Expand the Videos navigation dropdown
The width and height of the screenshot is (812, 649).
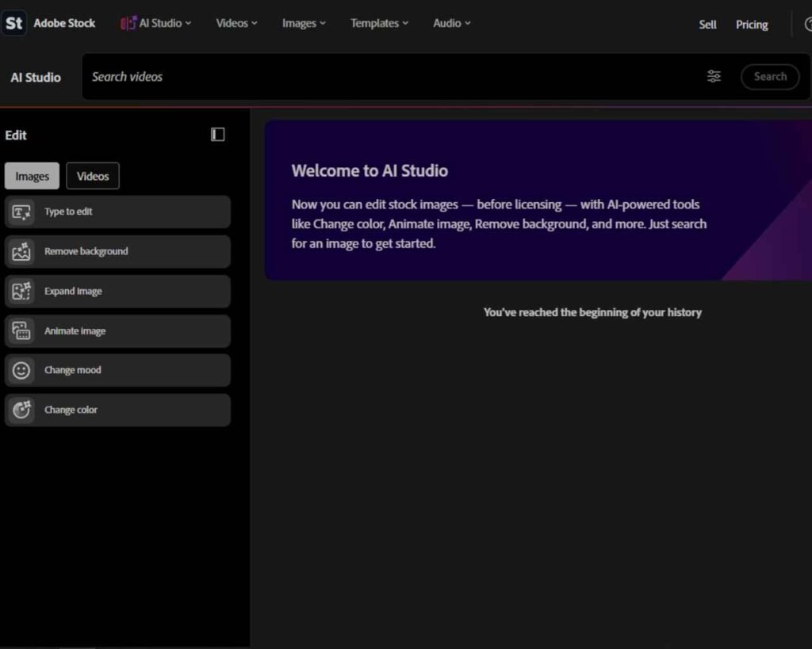click(236, 24)
